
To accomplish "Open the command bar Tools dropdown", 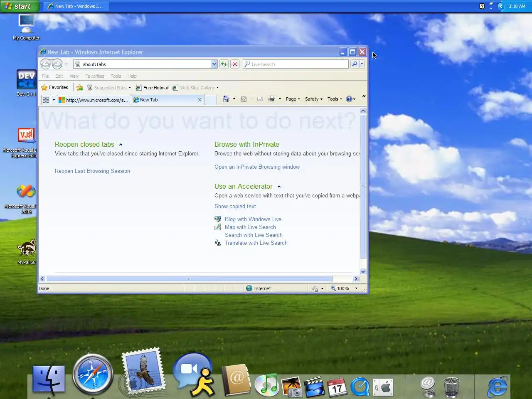I will (335, 99).
